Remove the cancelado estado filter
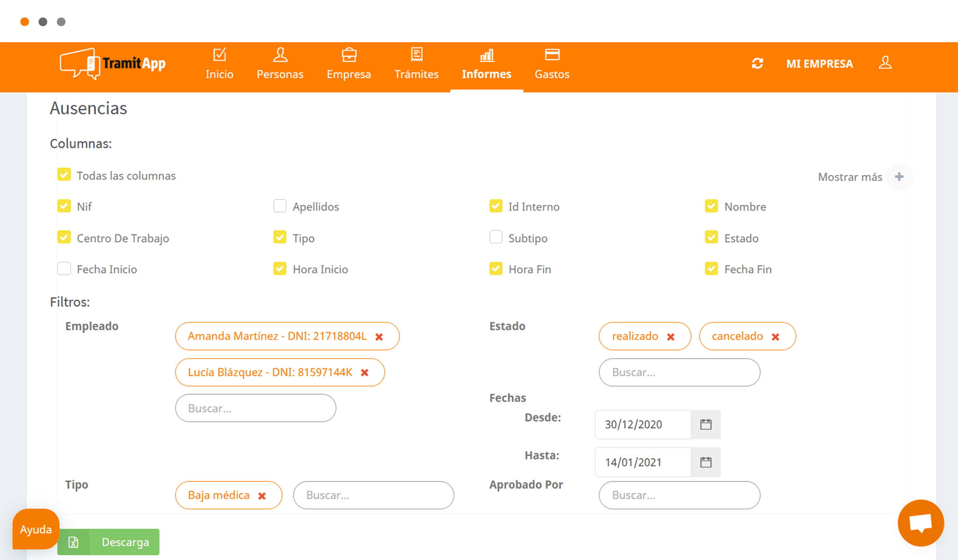 coord(775,337)
